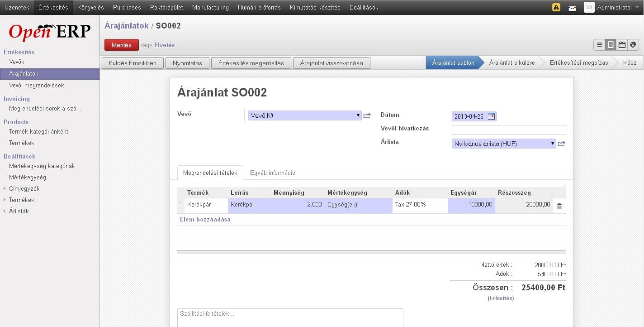Open the Vevő customer dropdown
The width and height of the screenshot is (644, 327).
(305, 115)
